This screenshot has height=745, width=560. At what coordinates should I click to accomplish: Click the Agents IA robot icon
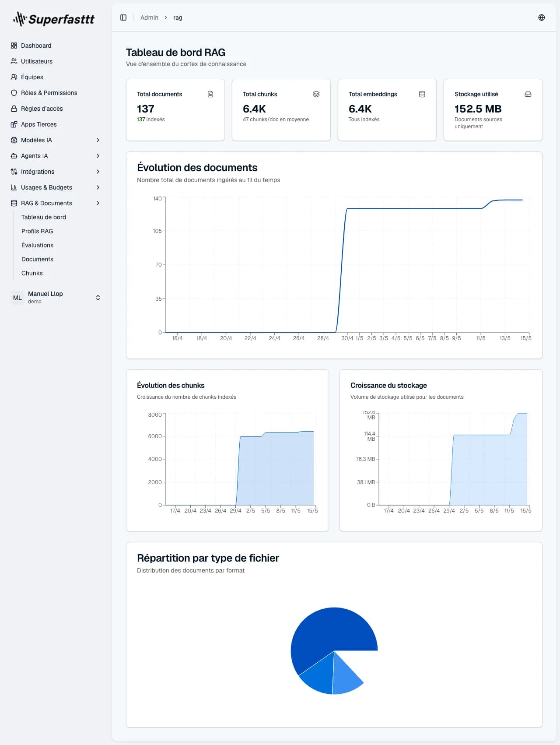[x=14, y=156]
